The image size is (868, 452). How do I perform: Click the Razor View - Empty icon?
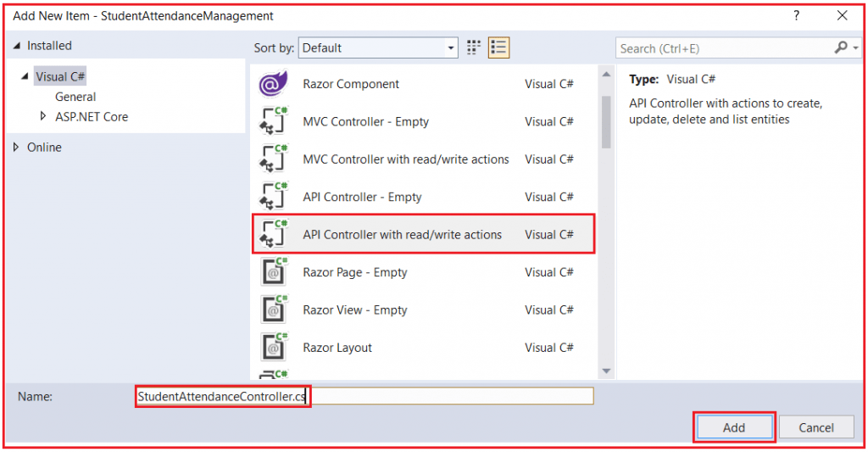pyautogui.click(x=274, y=310)
